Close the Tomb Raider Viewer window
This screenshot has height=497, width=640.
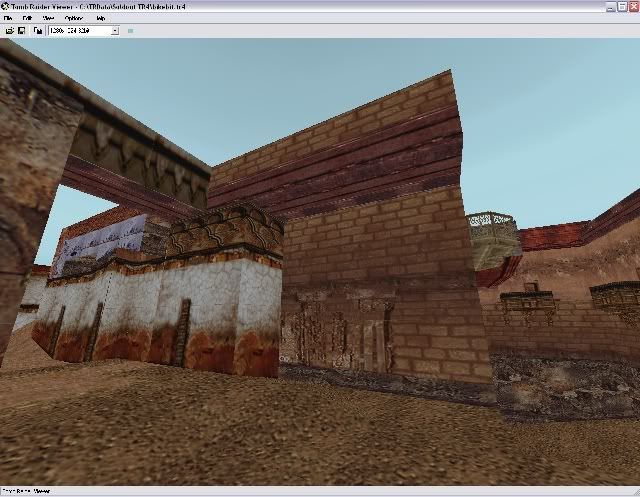click(x=634, y=6)
